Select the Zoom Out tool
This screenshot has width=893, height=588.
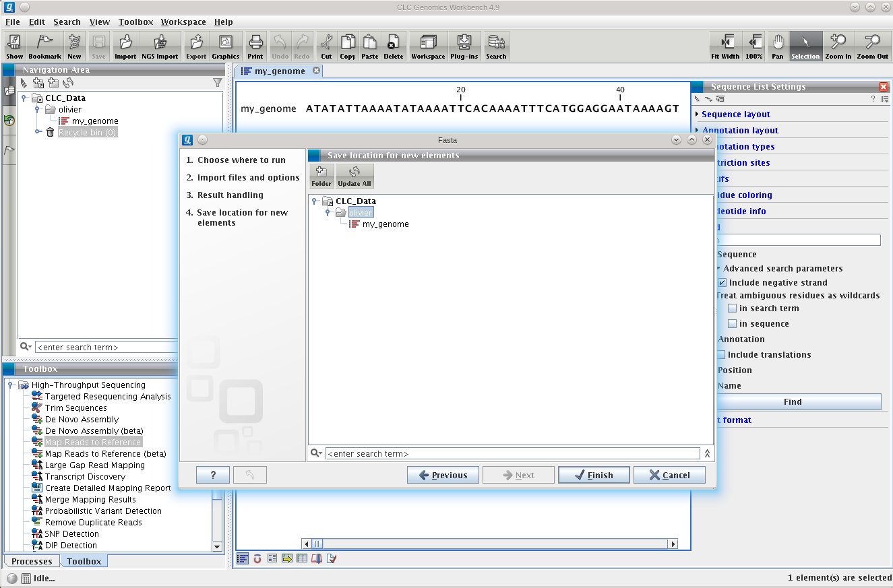pyautogui.click(x=873, y=46)
